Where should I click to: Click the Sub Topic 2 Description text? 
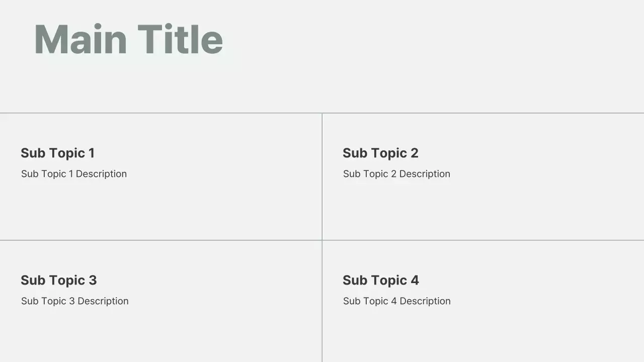(396, 174)
